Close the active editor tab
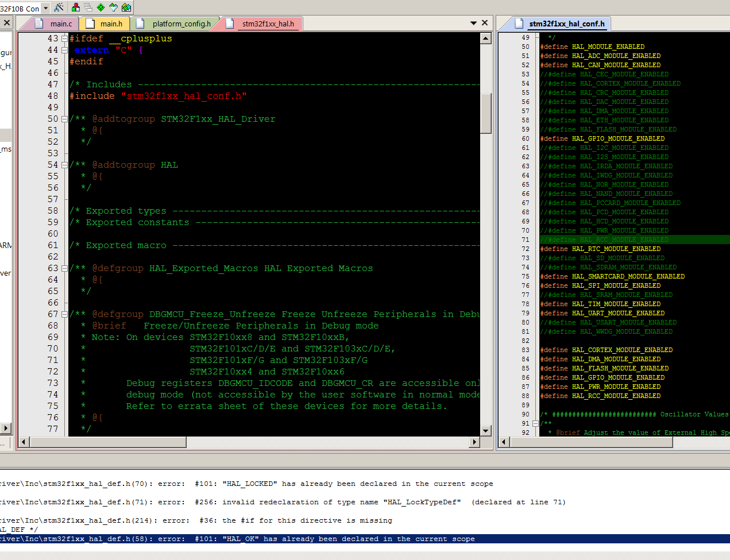This screenshot has height=560, width=730. pos(485,23)
